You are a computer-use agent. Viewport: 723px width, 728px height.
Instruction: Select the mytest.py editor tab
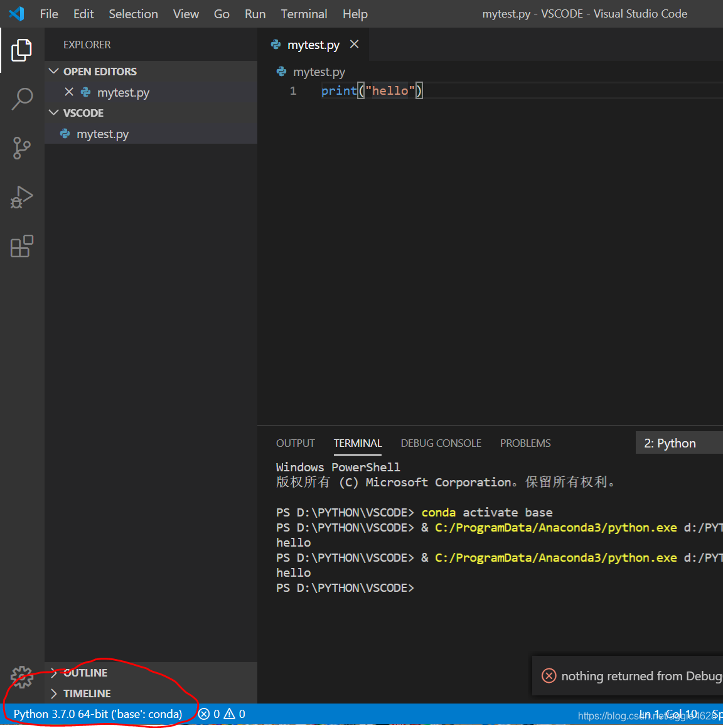[313, 45]
